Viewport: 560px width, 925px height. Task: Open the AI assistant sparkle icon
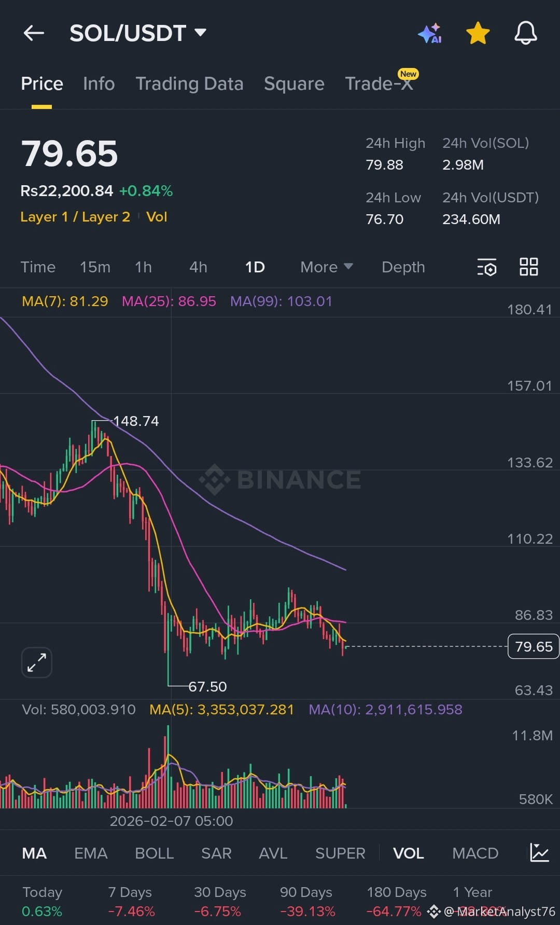click(430, 33)
